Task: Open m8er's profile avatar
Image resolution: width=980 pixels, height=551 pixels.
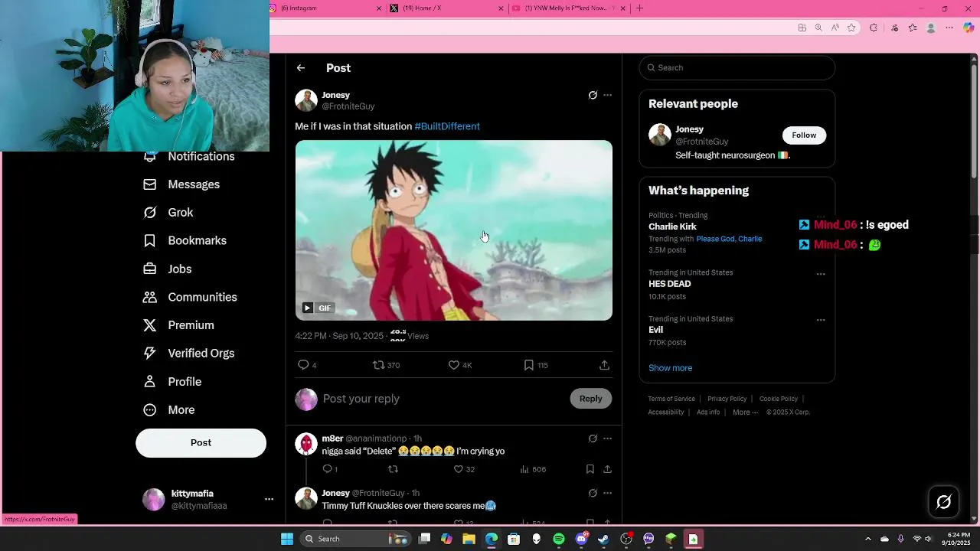Action: point(306,444)
